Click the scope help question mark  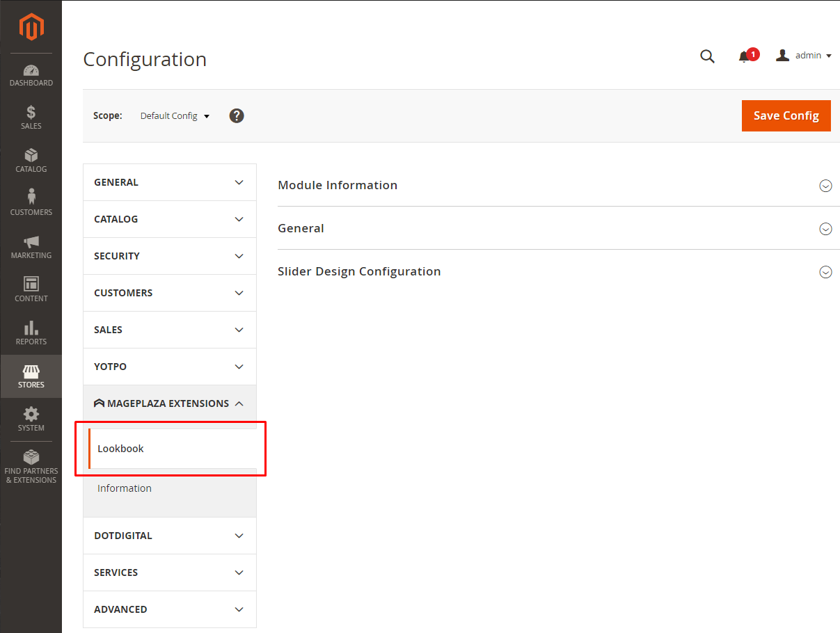[x=237, y=115]
